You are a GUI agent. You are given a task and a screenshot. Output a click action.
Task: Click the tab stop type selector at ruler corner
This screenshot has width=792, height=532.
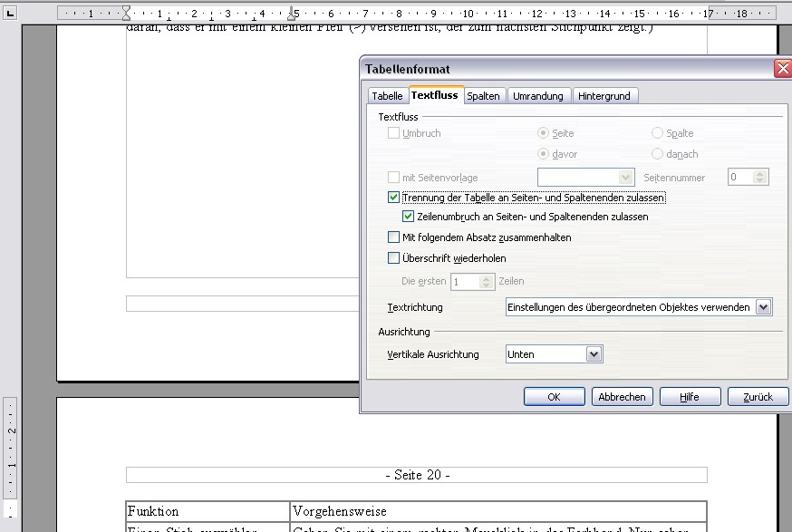pyautogui.click(x=10, y=14)
